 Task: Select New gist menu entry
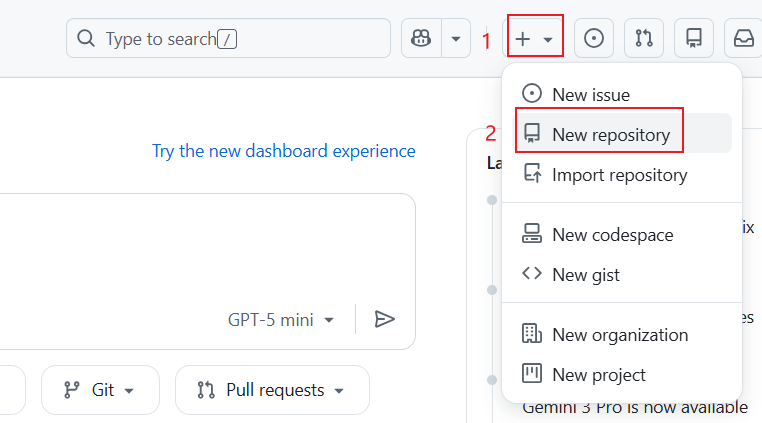(x=585, y=275)
